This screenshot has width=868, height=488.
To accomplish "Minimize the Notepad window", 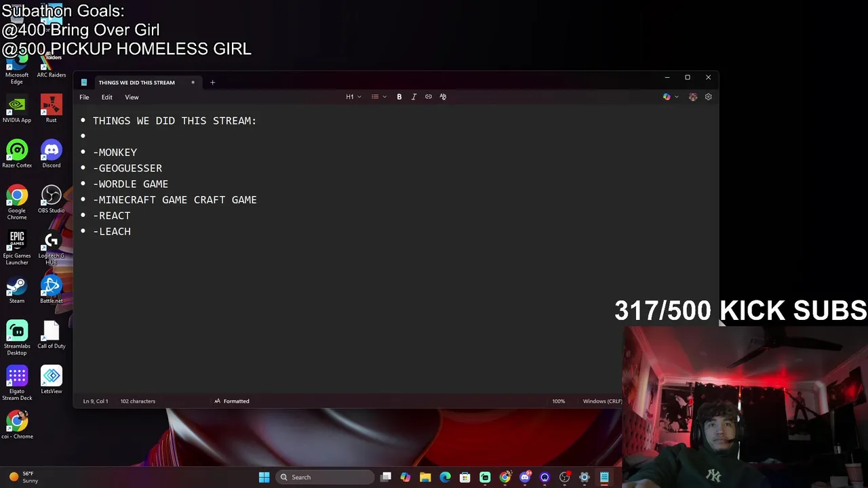I will [x=667, y=77].
